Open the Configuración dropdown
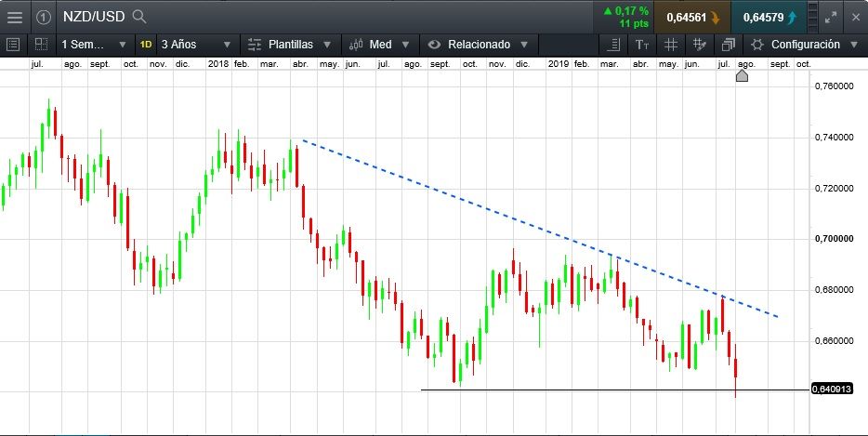The height and width of the screenshot is (436, 868). click(x=806, y=45)
